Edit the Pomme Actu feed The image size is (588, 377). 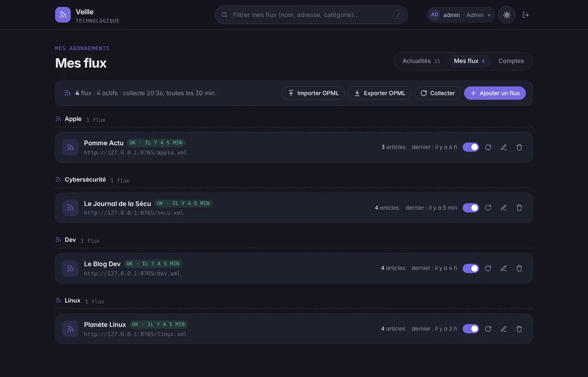click(x=504, y=147)
